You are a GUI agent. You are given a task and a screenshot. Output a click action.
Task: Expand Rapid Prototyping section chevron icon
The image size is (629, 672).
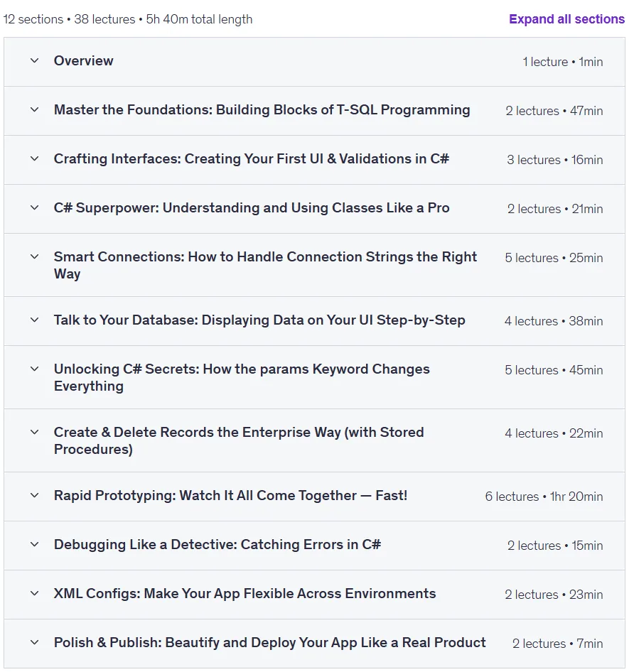(x=35, y=495)
